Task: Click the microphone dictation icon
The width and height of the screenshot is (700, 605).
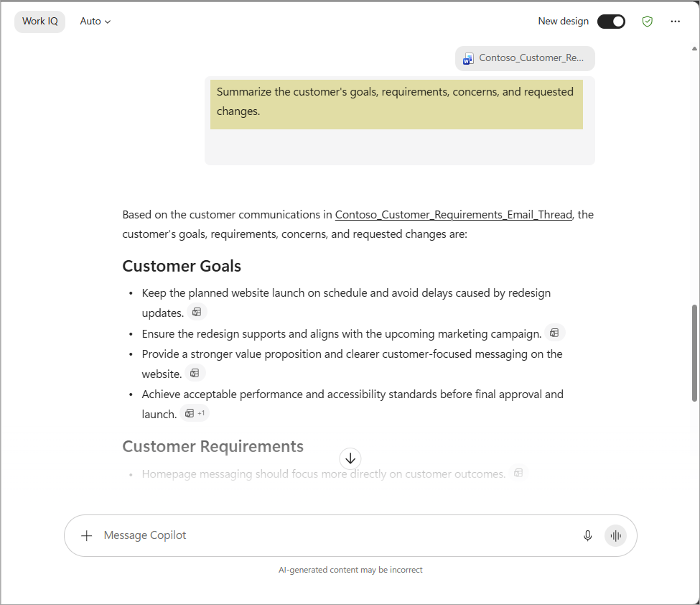Action: [x=587, y=535]
